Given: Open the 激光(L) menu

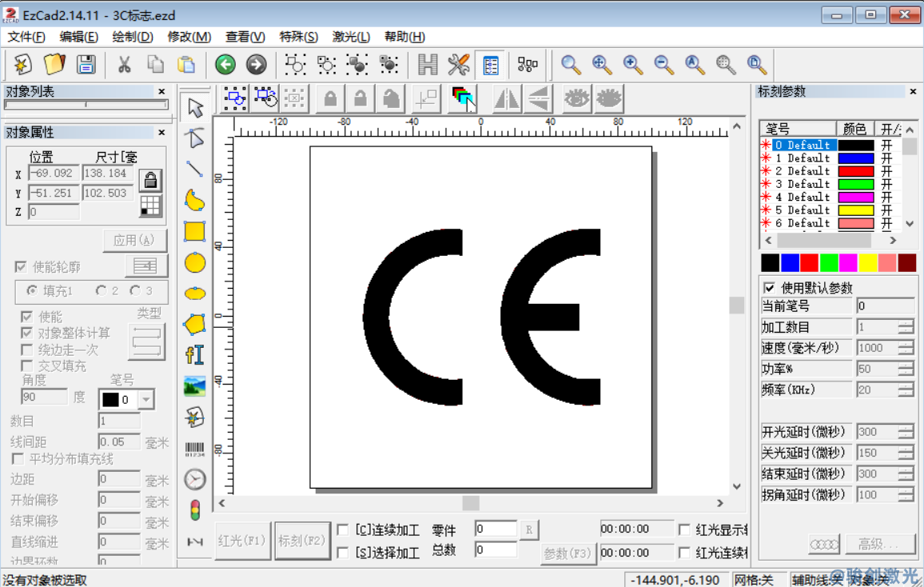Looking at the screenshot, I should (x=351, y=37).
